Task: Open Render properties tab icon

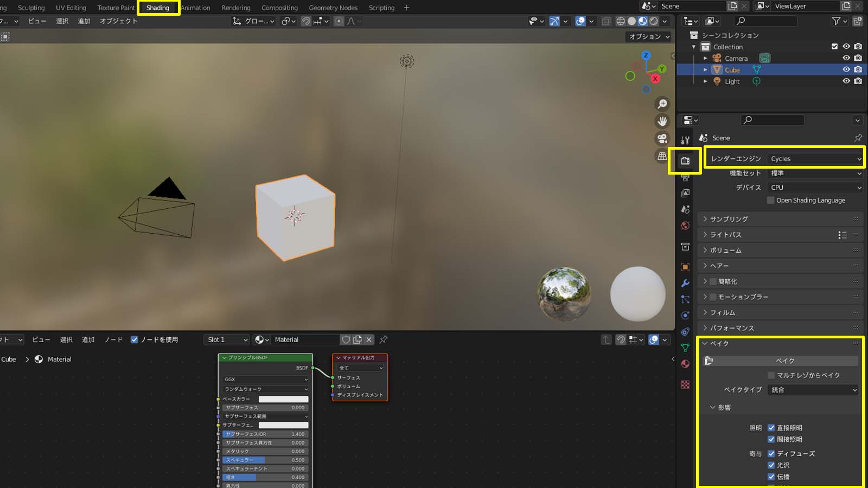Action: 685,161
